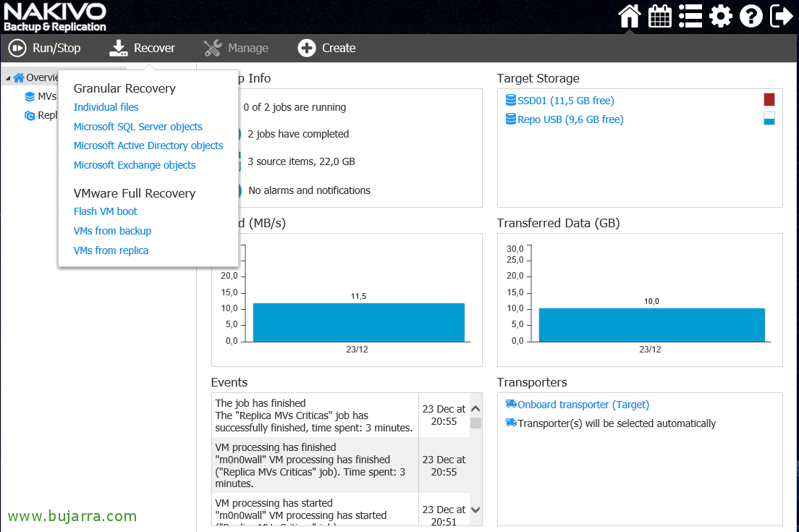The image size is (799, 532).
Task: Click the Repl replication job icon
Action: pyautogui.click(x=30, y=116)
